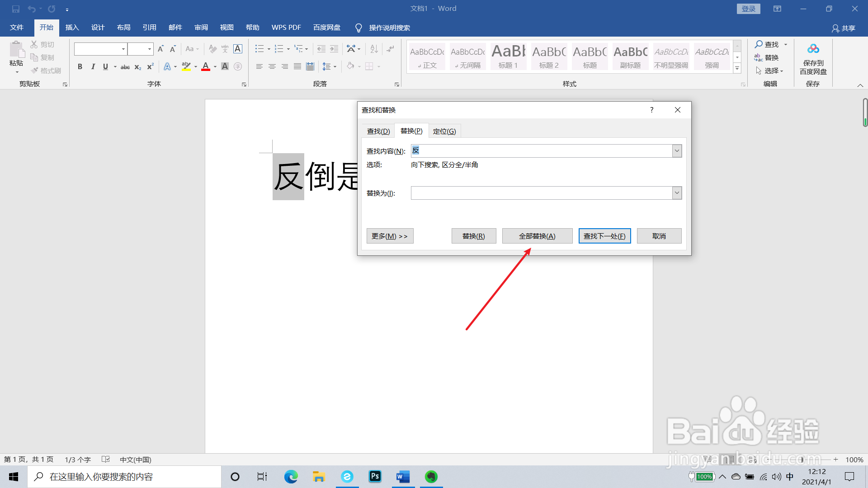Viewport: 868px width, 488px height.
Task: Expand the Find what dropdown list
Action: tap(677, 151)
